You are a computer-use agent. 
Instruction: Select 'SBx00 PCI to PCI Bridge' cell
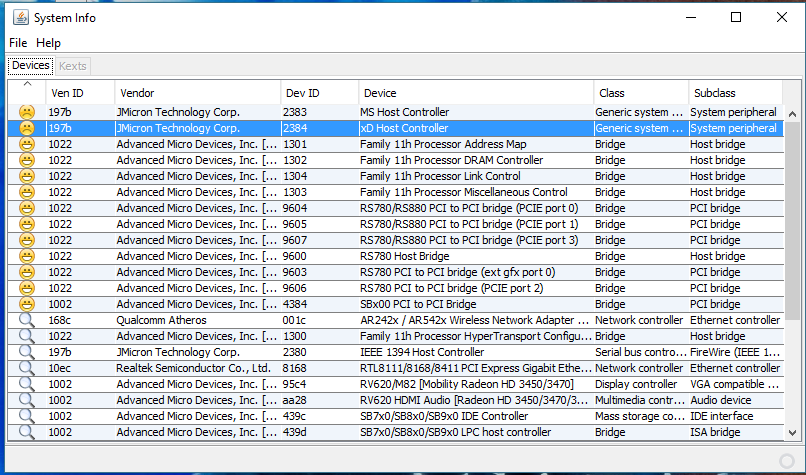click(x=477, y=303)
